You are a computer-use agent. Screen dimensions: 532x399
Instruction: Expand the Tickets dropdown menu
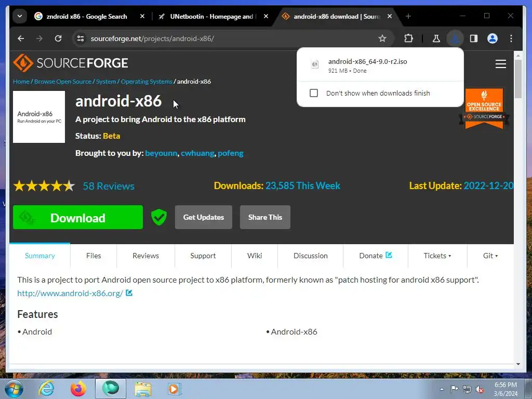[437, 256]
